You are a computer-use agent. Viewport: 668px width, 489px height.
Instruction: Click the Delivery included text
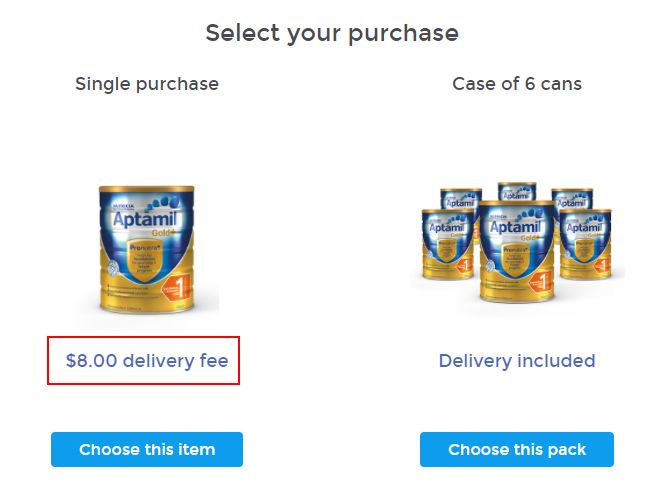pos(517,361)
